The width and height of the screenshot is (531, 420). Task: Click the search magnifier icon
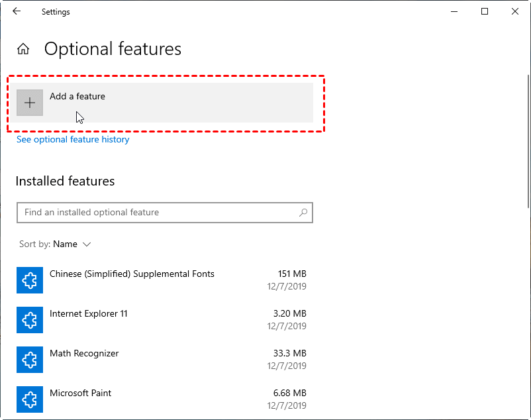(x=303, y=213)
